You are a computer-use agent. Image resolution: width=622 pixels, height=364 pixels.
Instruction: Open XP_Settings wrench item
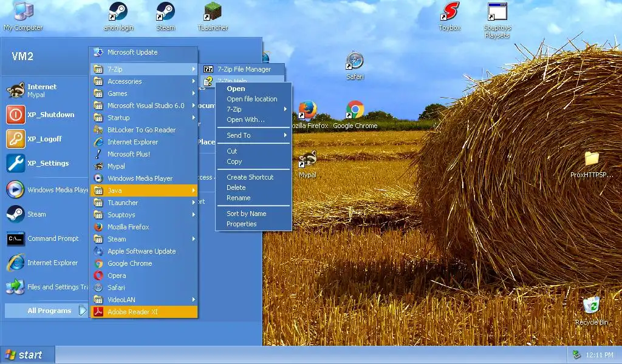coord(44,163)
